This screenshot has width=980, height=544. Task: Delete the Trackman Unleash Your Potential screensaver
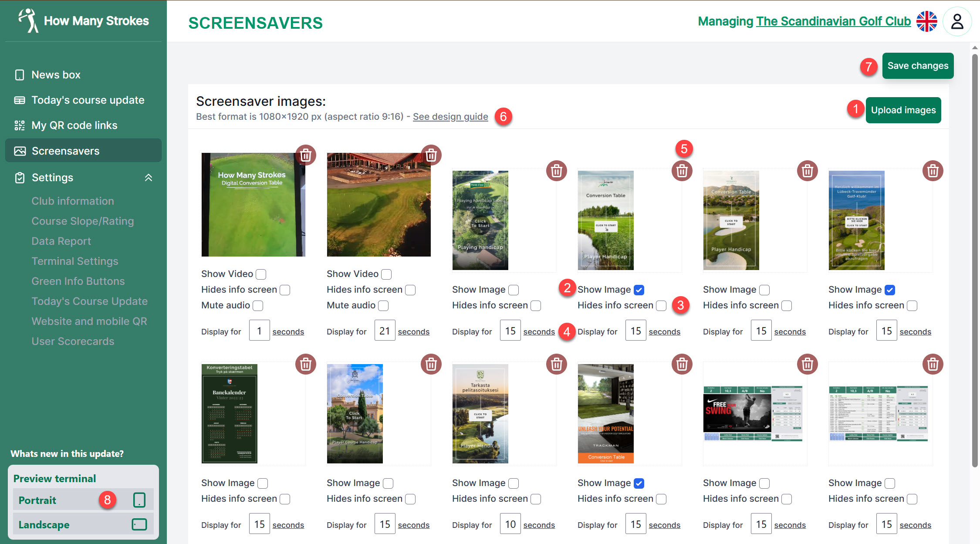coord(682,364)
